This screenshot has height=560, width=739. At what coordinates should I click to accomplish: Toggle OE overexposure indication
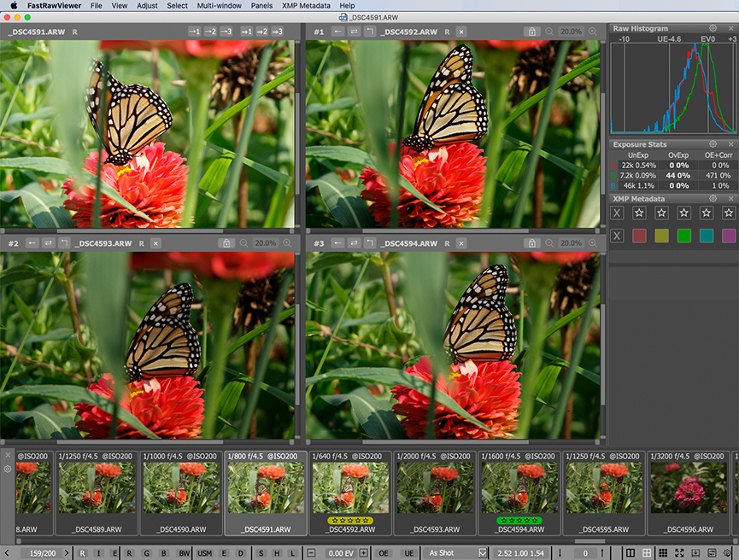[384, 553]
